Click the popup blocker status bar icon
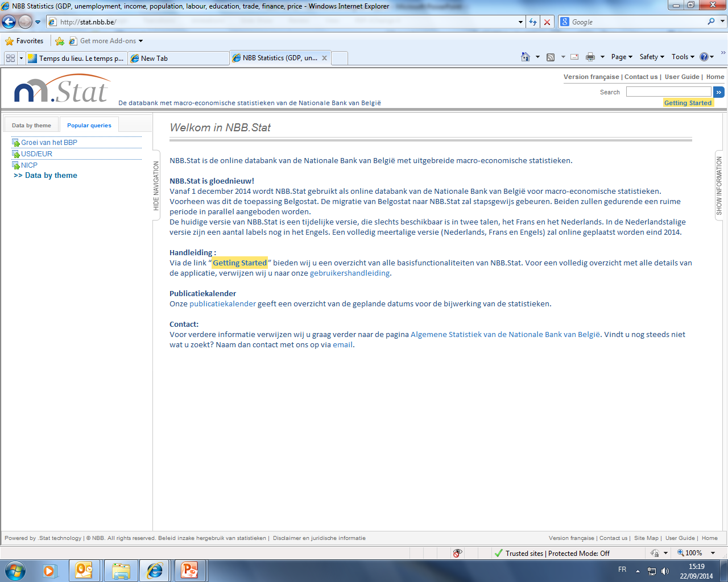 (x=457, y=553)
